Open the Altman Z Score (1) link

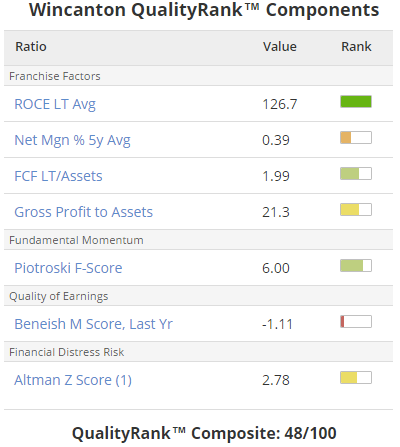pyautogui.click(x=73, y=380)
